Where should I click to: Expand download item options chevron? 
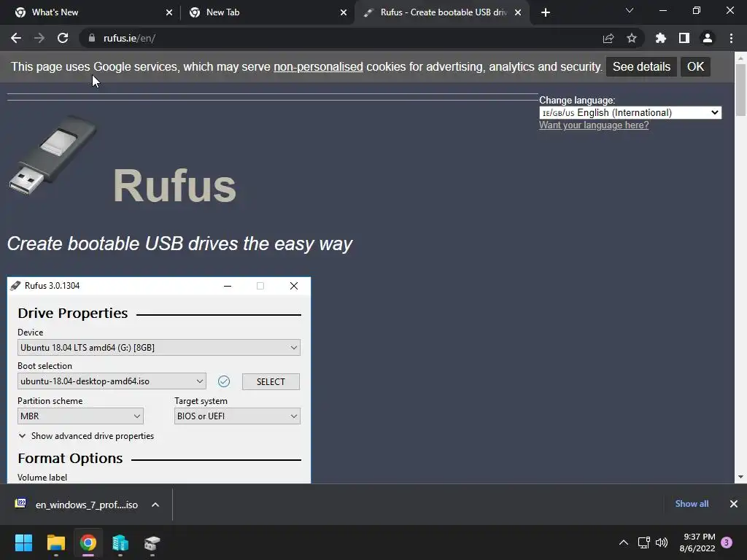coord(155,505)
